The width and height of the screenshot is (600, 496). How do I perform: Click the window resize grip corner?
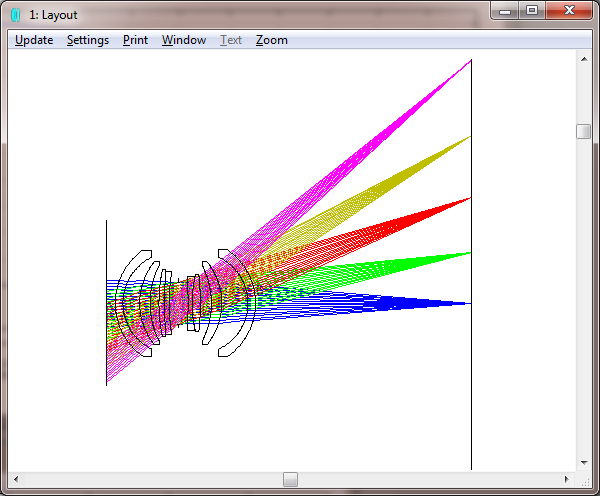click(584, 481)
